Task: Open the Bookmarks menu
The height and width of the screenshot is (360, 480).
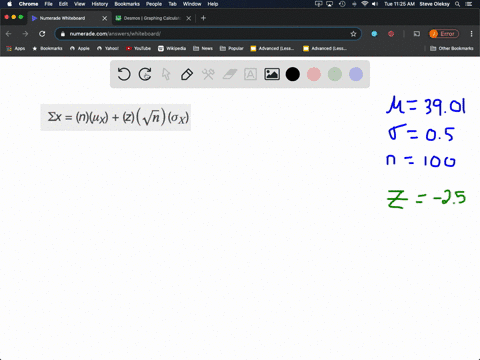Action: [127, 4]
